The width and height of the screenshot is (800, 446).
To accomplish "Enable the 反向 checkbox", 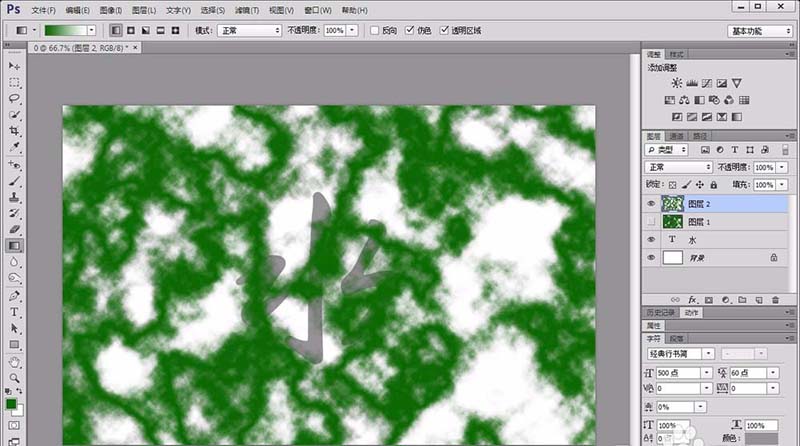I will click(x=374, y=31).
